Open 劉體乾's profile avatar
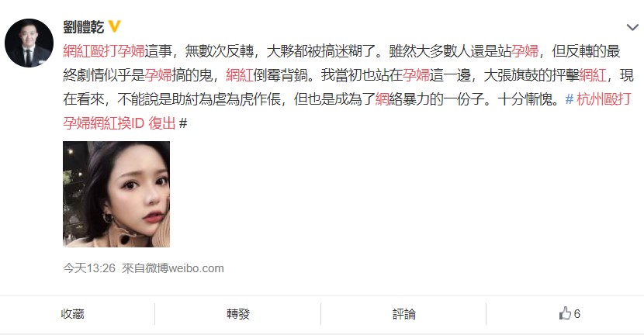The image size is (644, 335). click(x=29, y=43)
